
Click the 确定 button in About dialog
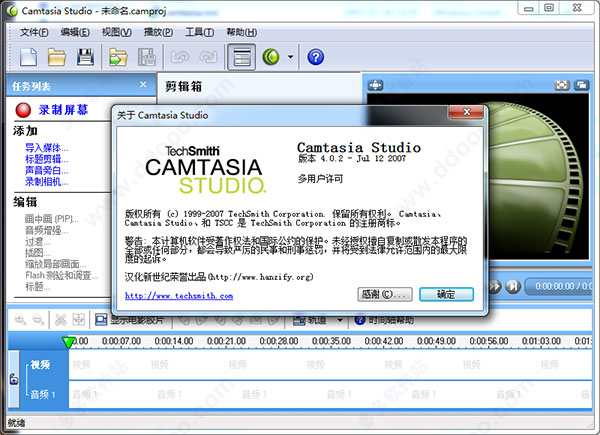(446, 294)
